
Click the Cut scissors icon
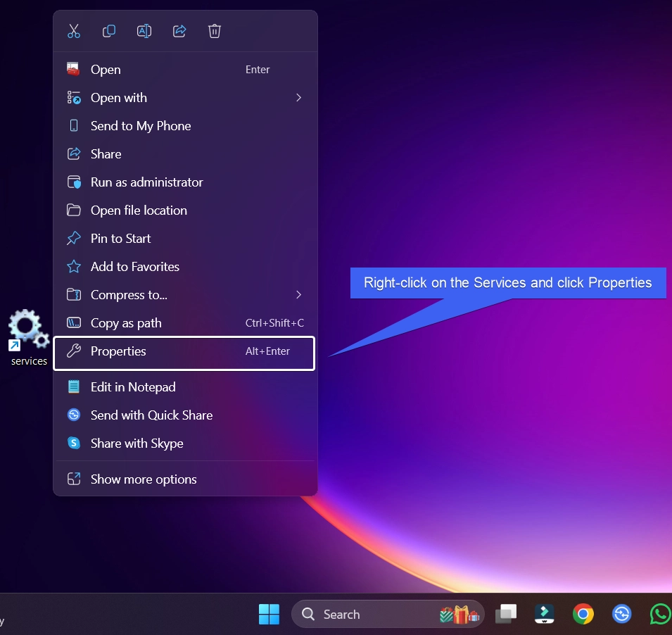74,31
